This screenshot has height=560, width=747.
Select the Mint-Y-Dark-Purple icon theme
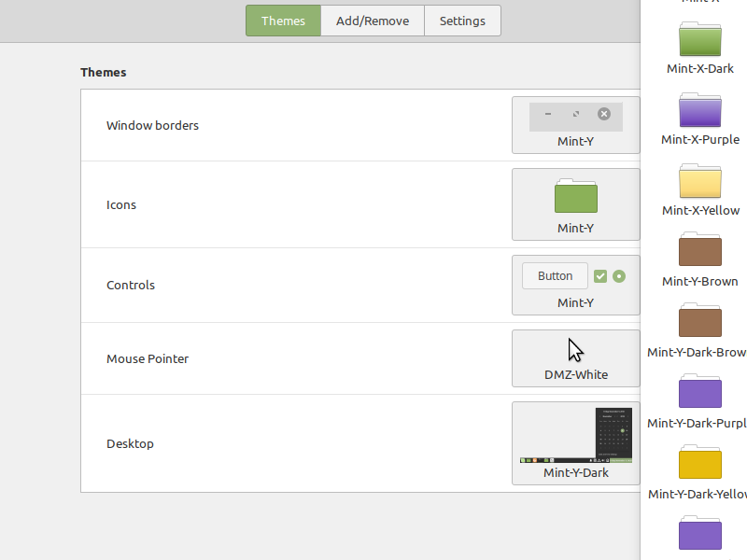pos(698,392)
